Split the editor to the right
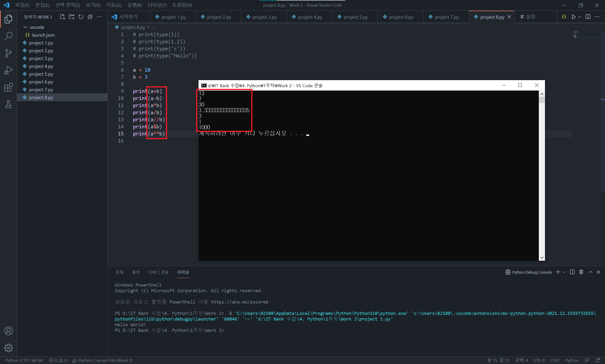 [x=588, y=17]
